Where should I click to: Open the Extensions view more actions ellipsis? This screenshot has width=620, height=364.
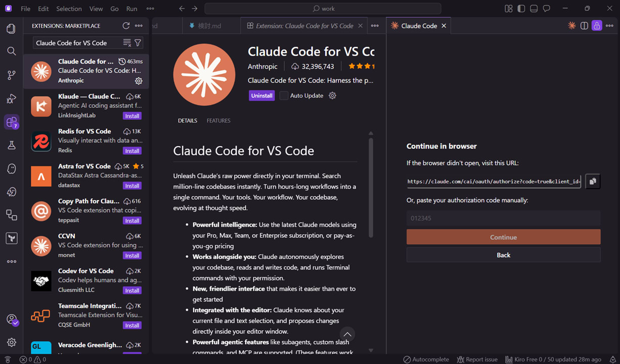coord(139,26)
